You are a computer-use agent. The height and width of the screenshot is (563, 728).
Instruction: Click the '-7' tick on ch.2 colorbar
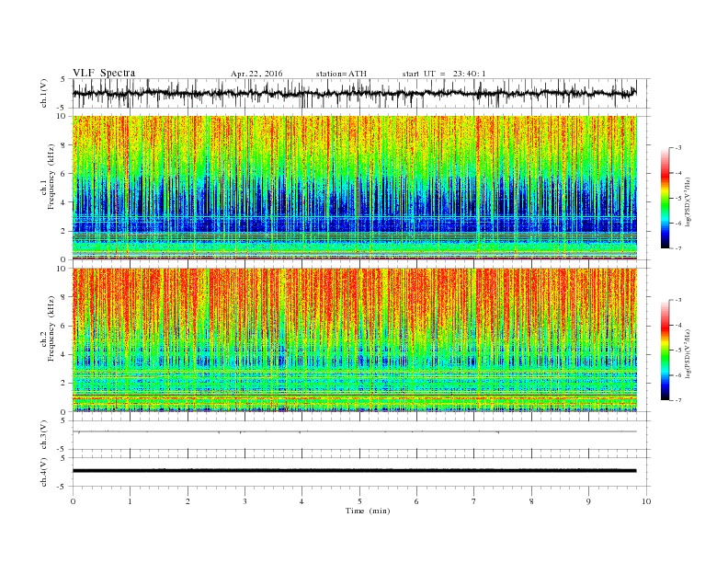coord(678,400)
